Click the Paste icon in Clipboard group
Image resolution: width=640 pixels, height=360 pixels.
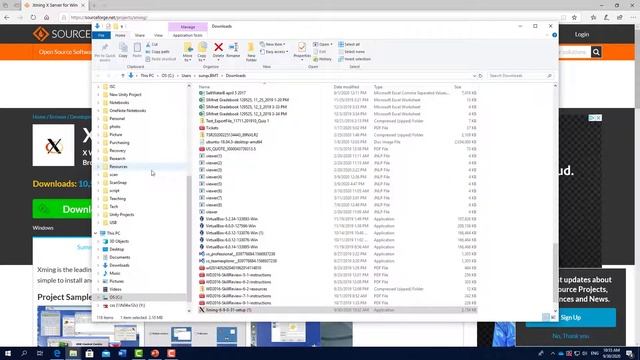(x=137, y=48)
